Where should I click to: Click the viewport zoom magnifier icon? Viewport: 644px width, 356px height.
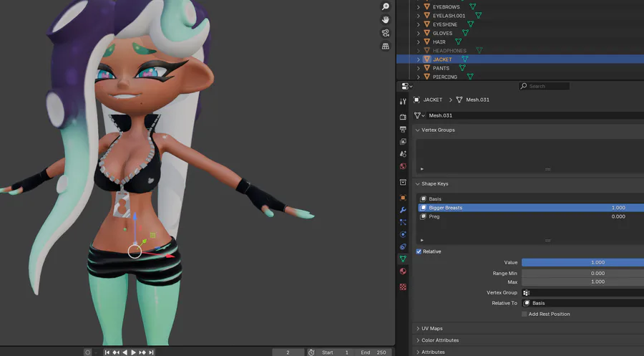[385, 6]
